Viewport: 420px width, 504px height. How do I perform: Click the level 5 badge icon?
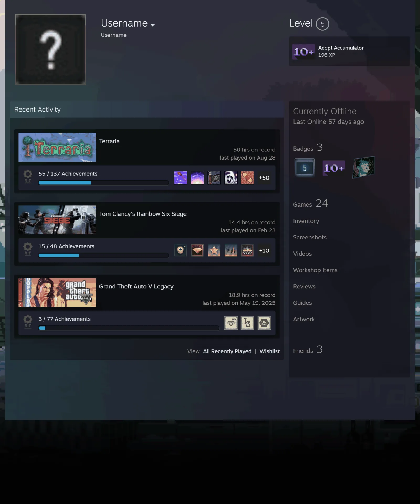pos(304,167)
